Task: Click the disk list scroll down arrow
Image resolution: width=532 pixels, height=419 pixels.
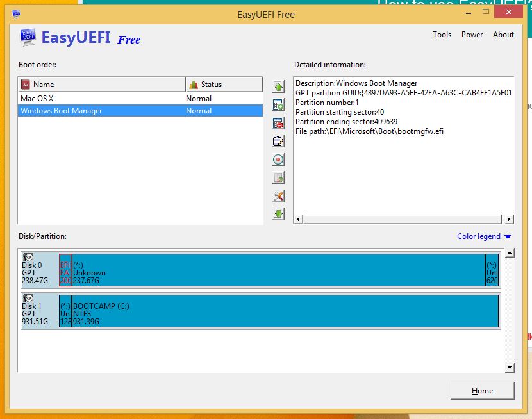Action: [x=510, y=368]
